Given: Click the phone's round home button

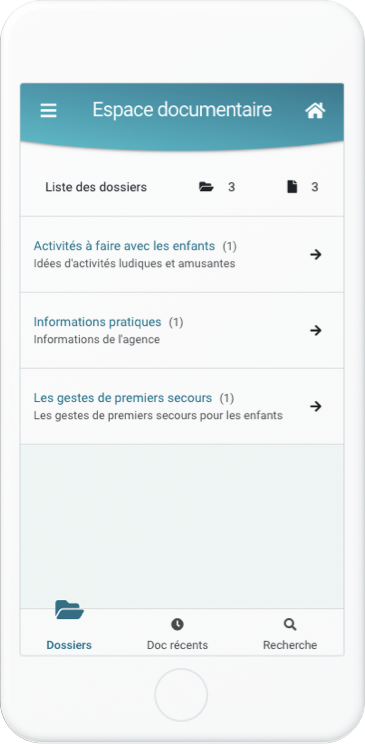Looking at the screenshot, I should click(181, 695).
